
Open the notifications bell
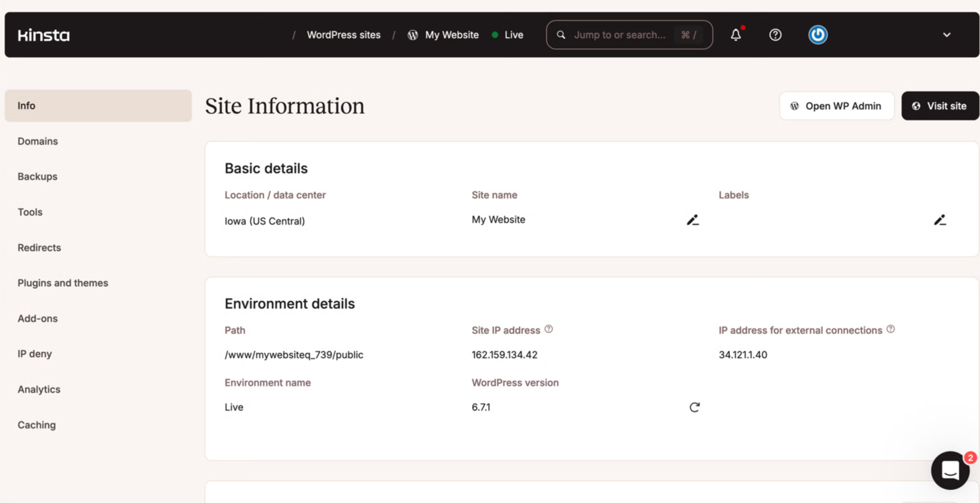click(x=735, y=34)
